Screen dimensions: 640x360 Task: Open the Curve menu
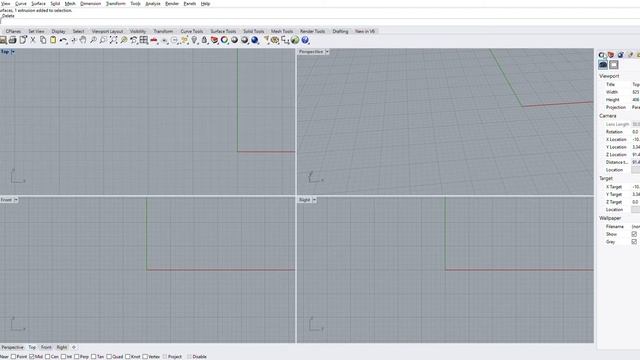(20, 3)
